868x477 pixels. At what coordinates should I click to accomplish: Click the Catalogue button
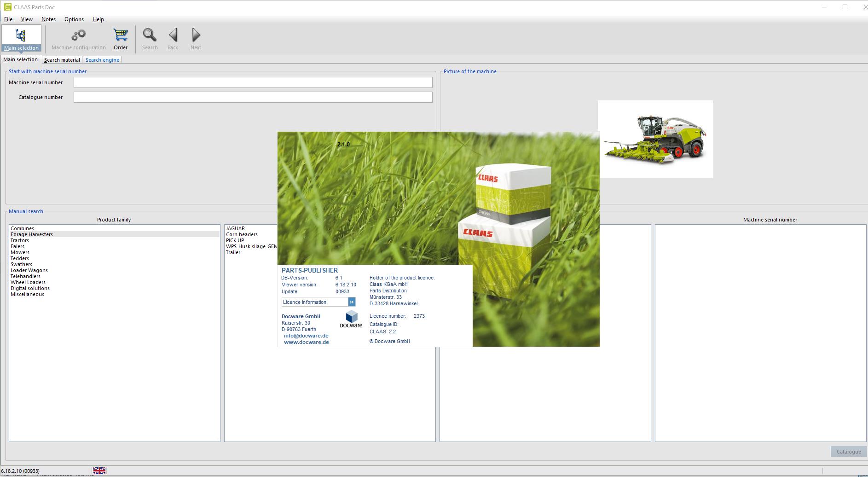pyautogui.click(x=849, y=452)
